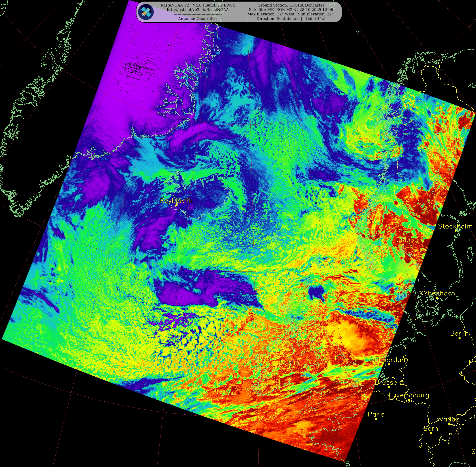Open the qsl.net RaspiNOAA URL link
The image size is (476, 467).
(x=198, y=10)
